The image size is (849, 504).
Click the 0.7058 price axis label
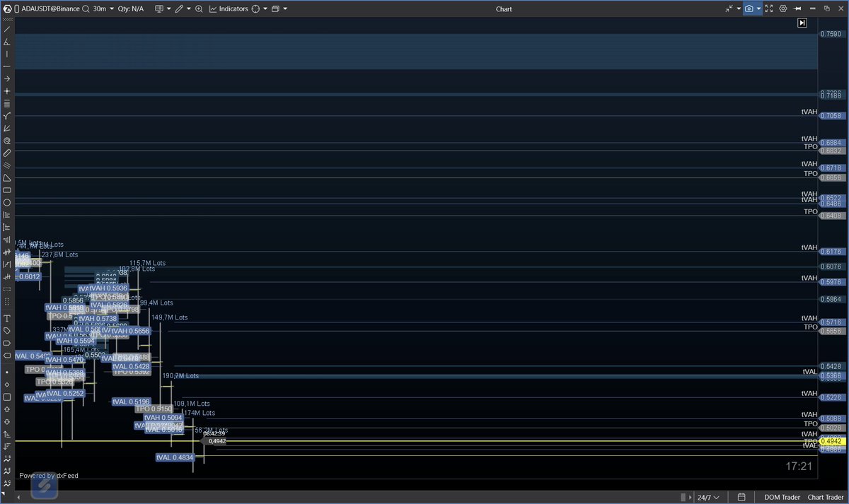pos(831,115)
